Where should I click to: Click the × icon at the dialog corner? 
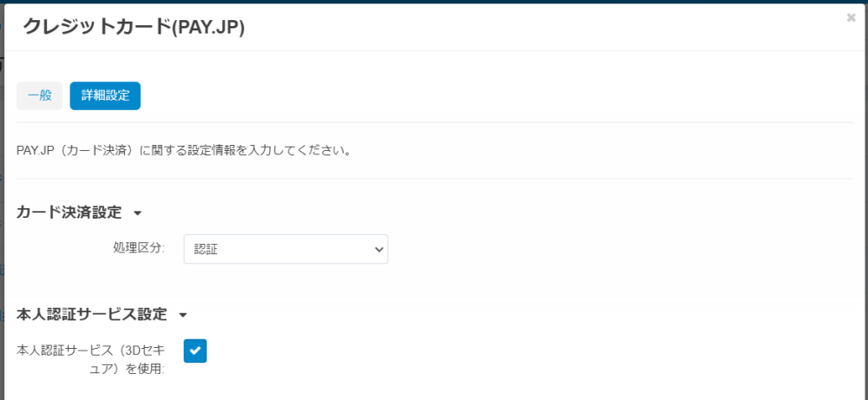tap(851, 17)
